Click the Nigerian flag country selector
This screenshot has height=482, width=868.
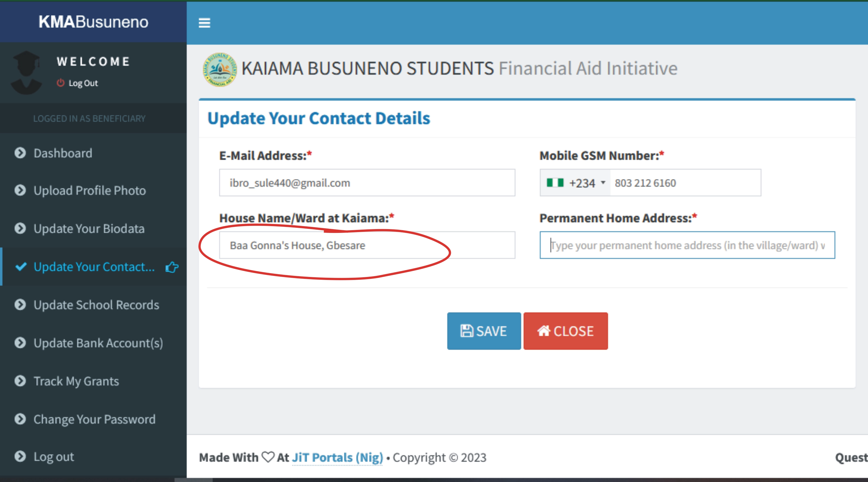pos(555,183)
